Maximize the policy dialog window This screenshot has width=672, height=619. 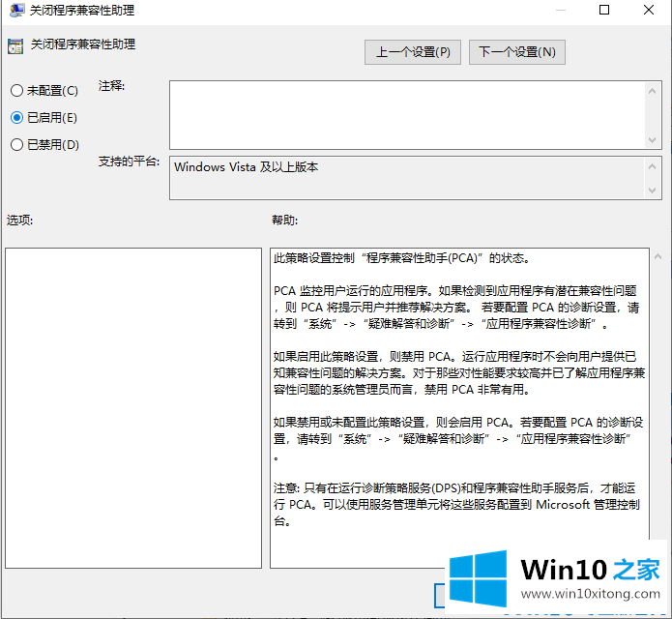pos(604,10)
